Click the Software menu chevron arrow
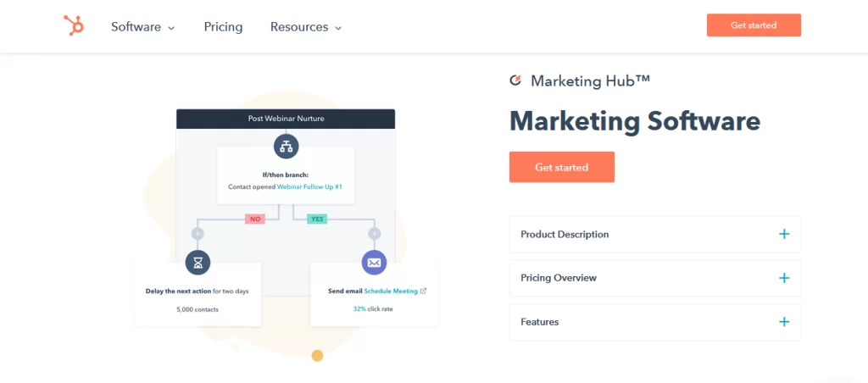 coord(171,28)
